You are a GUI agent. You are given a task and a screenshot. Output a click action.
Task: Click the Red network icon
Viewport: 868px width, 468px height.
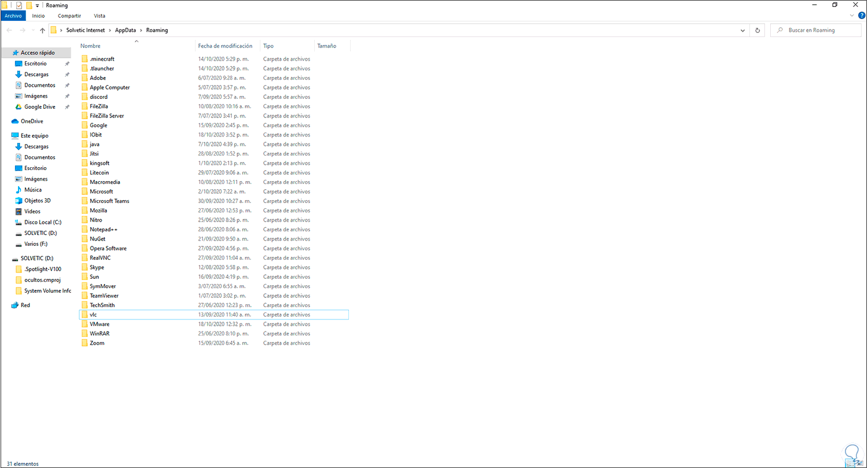pyautogui.click(x=15, y=305)
